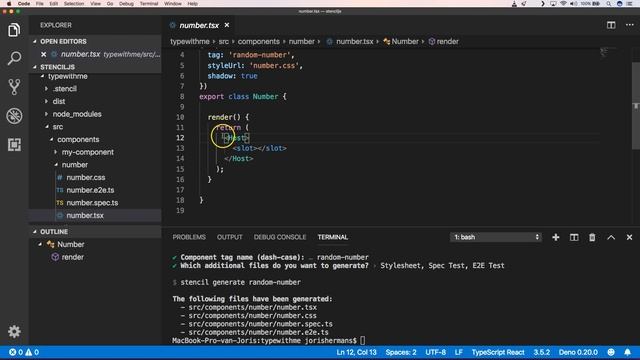Switch to the Terminal panel tab
Viewport: 640px width, 360px height.
pos(333,237)
